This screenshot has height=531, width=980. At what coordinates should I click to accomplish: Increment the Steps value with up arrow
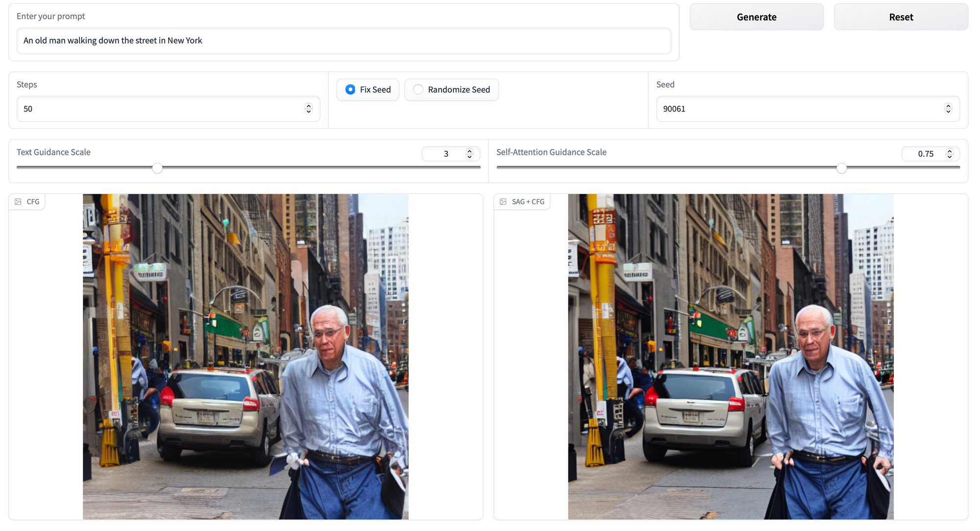tap(309, 106)
